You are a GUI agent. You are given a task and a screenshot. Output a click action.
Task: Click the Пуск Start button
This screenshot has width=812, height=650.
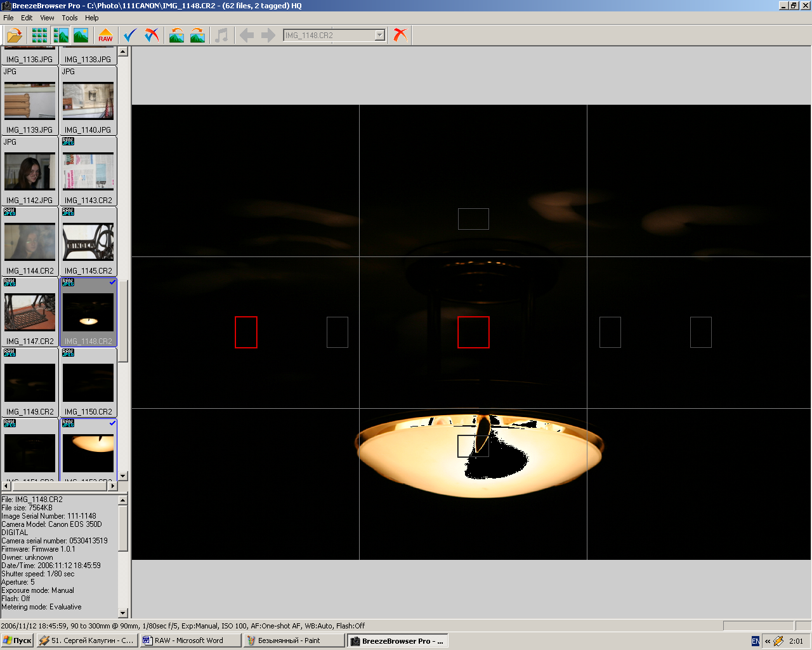point(17,640)
